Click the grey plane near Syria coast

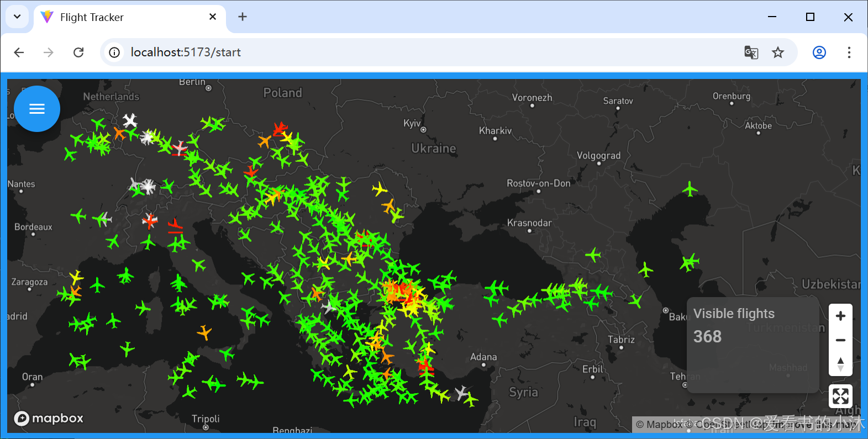(x=461, y=393)
